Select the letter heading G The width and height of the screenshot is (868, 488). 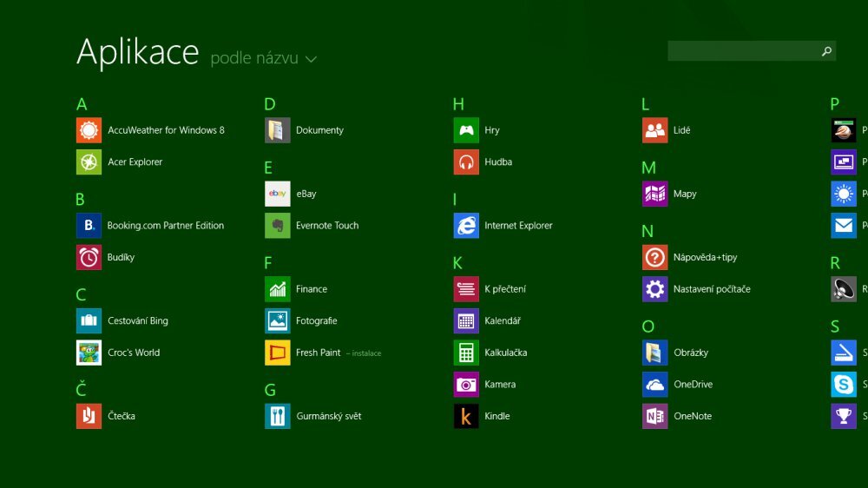pos(270,390)
